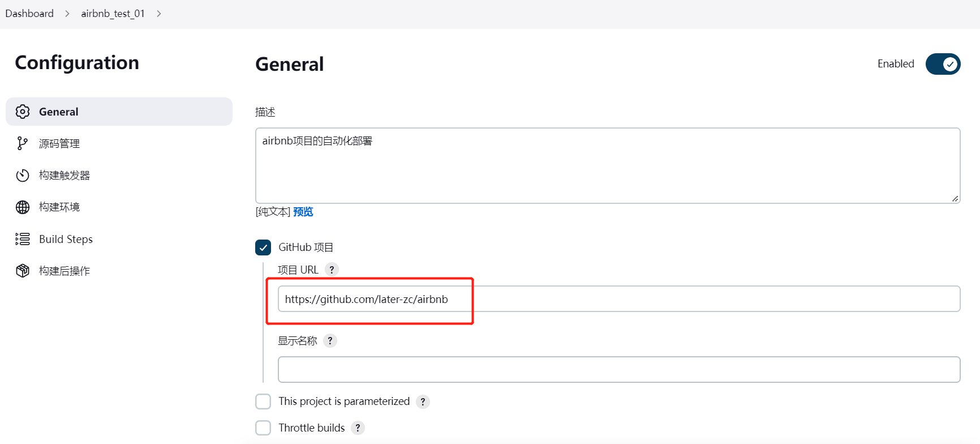Click the 构建触发器 clock icon

tap(23, 176)
